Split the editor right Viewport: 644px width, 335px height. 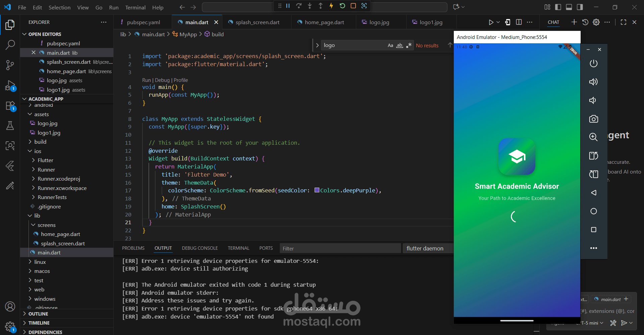pyautogui.click(x=519, y=22)
